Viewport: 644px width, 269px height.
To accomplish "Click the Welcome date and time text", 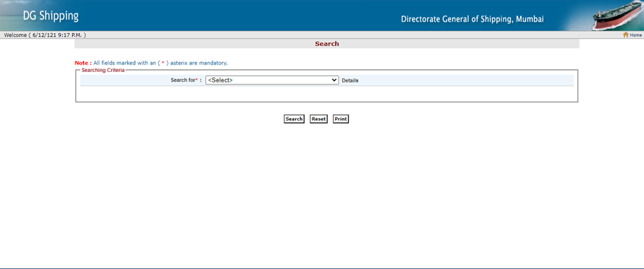I will 45,36.
